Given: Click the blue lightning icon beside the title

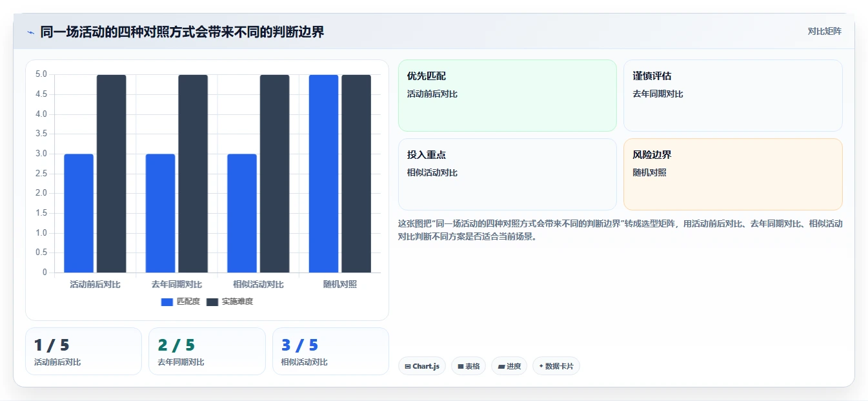Looking at the screenshot, I should point(30,32).
